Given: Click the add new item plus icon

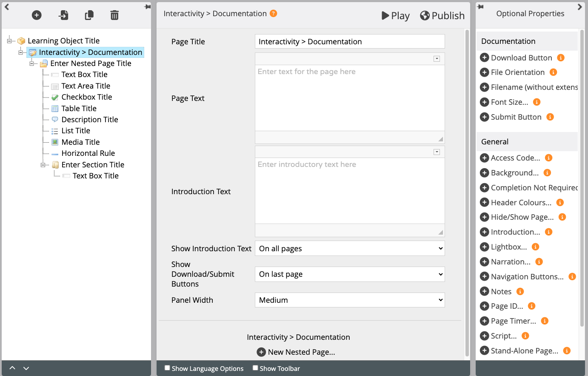Looking at the screenshot, I should point(37,15).
